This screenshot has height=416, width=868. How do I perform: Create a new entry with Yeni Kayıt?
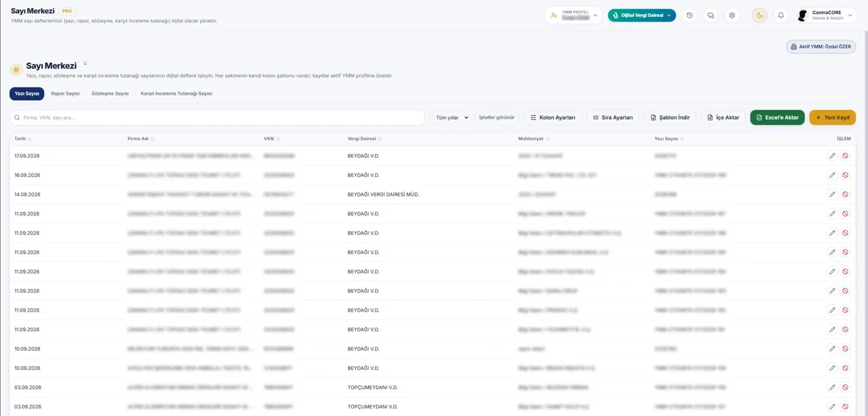(x=833, y=117)
